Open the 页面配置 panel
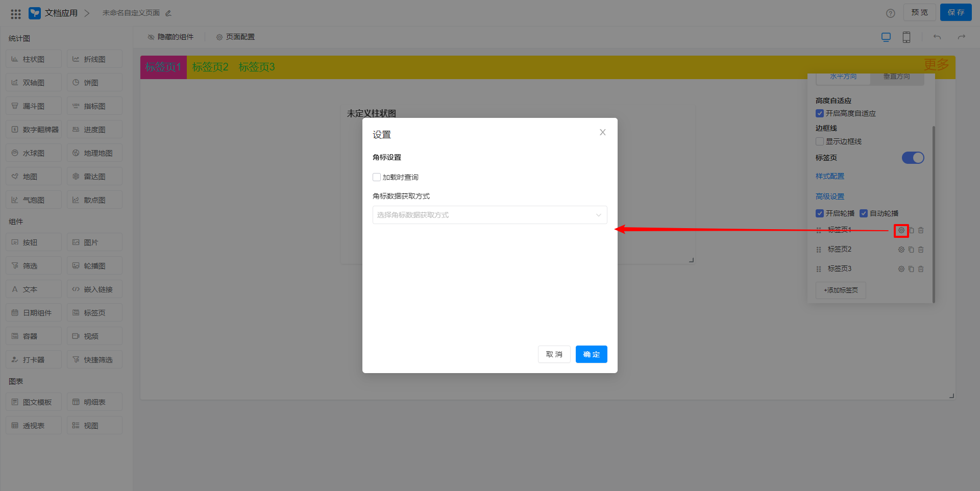980x491 pixels. coord(235,37)
